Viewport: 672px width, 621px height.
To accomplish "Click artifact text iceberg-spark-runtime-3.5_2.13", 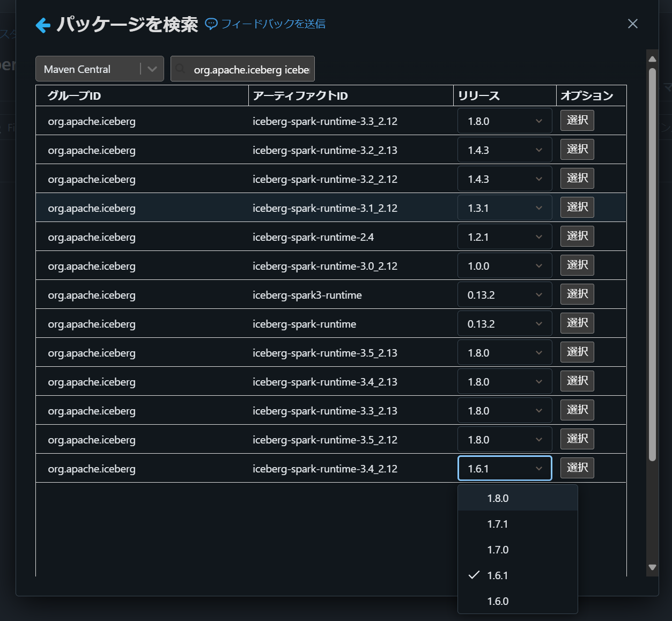I will 325,353.
